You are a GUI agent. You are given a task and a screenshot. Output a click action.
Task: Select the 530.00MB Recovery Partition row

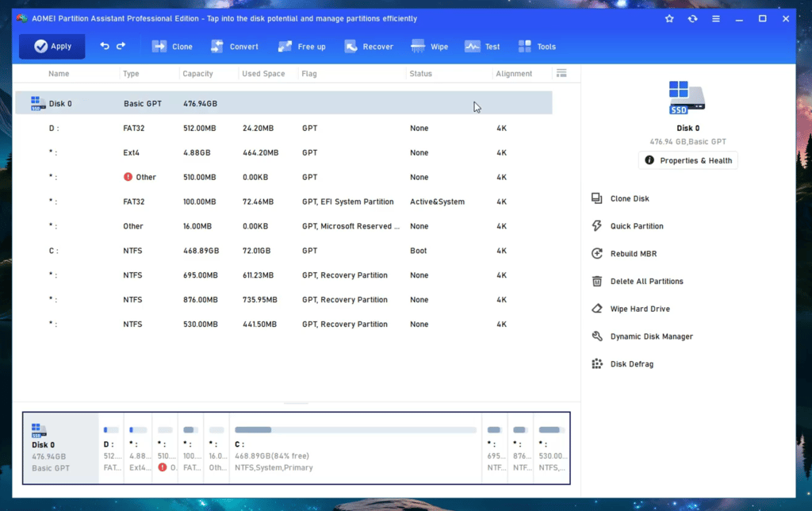(x=284, y=324)
